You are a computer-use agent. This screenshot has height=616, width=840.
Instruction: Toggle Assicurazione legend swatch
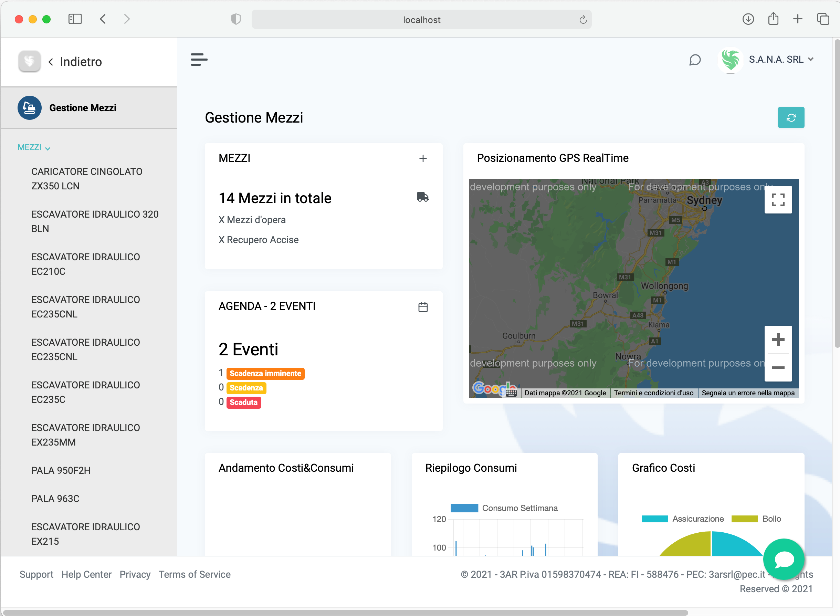(654, 519)
